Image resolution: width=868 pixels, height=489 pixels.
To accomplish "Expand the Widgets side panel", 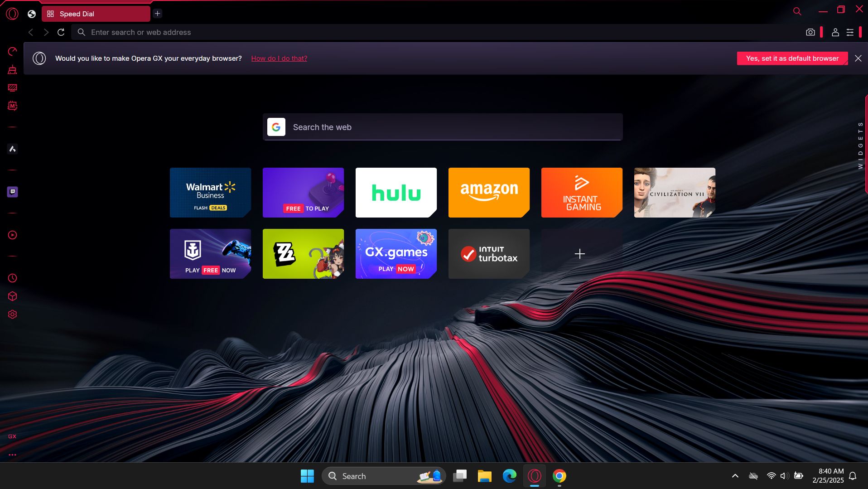I will point(860,145).
